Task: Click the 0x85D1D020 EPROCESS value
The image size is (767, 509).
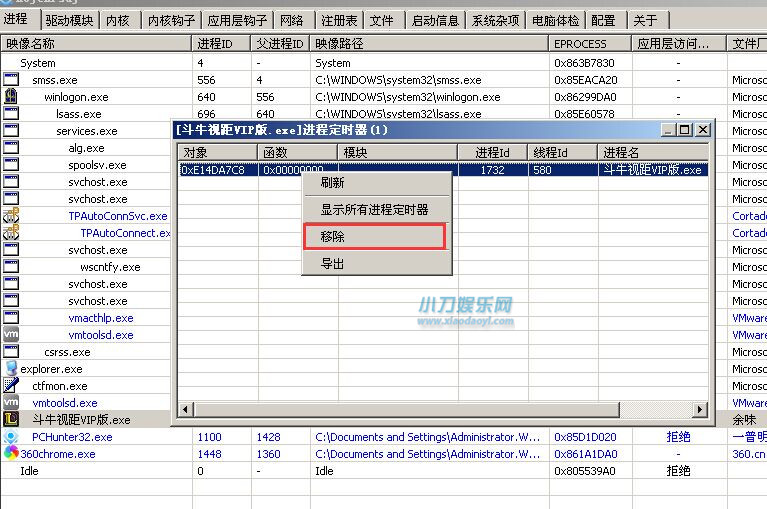Action: tap(585, 437)
